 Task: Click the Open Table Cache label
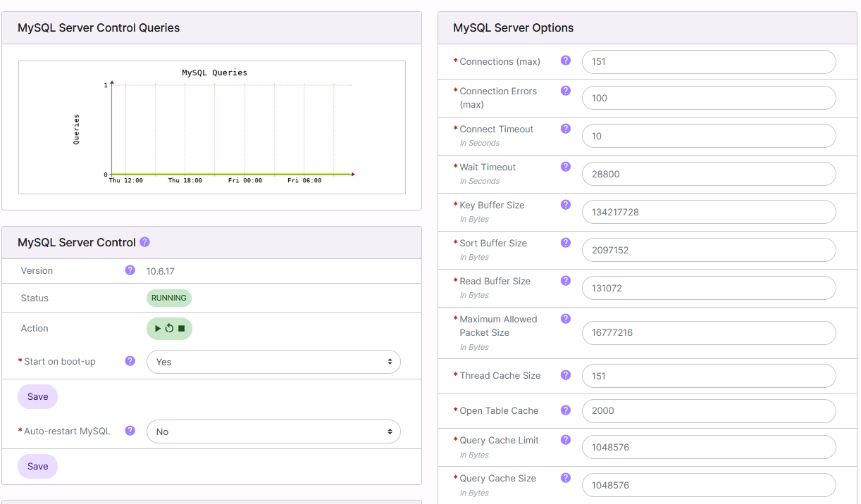[x=499, y=410]
